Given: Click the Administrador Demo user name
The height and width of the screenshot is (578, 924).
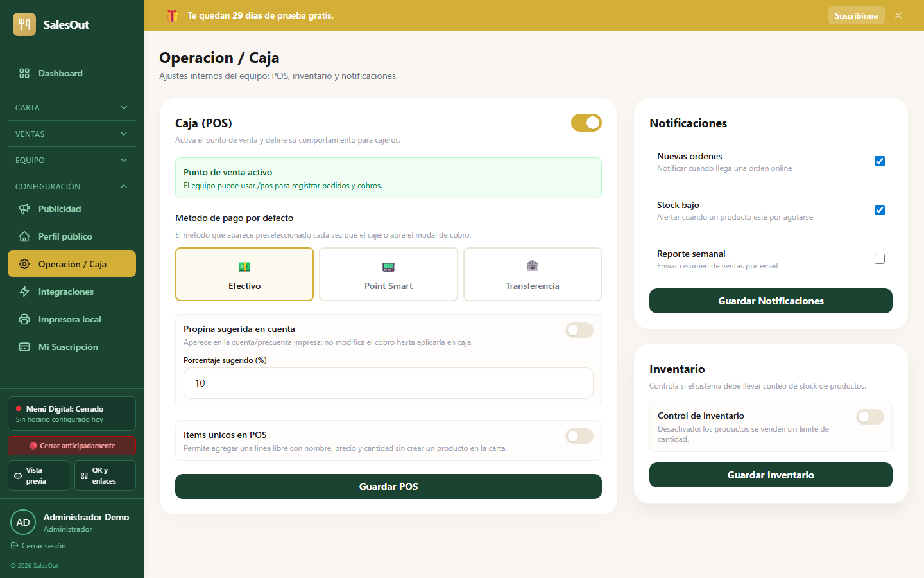Looking at the screenshot, I should (x=86, y=517).
